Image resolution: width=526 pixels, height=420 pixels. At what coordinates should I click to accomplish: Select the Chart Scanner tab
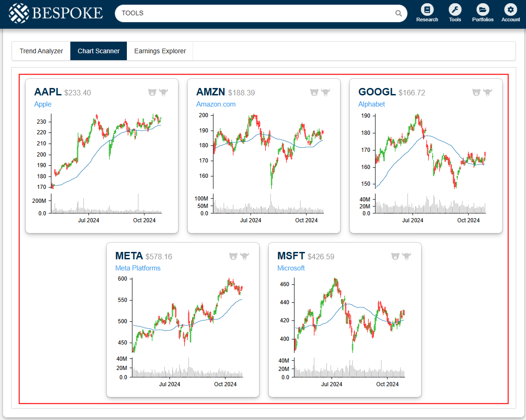pyautogui.click(x=98, y=51)
